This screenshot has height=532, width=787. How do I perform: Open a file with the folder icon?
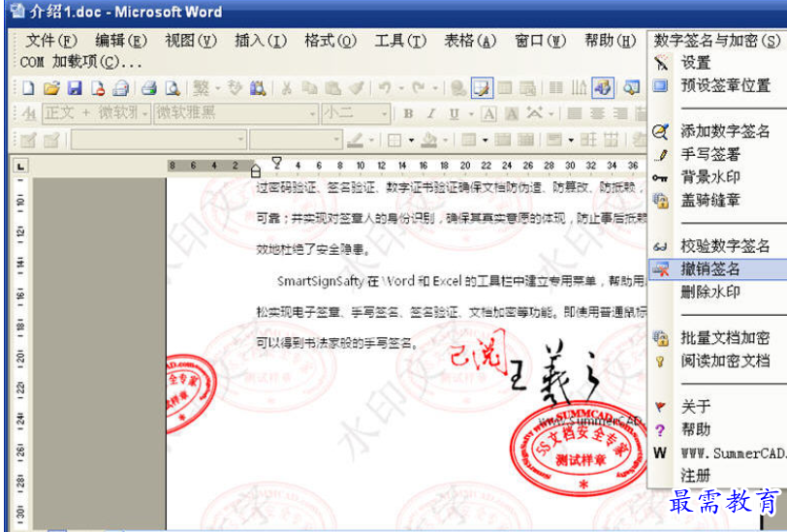pos(51,88)
